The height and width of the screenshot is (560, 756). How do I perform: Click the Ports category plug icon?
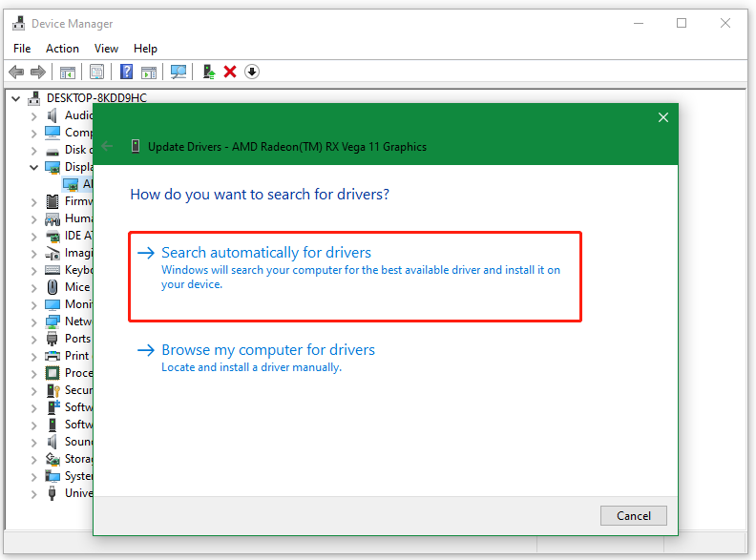(52, 339)
